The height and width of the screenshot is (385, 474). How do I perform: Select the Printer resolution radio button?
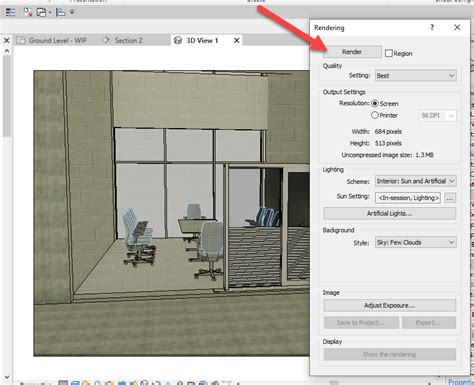[x=375, y=115]
